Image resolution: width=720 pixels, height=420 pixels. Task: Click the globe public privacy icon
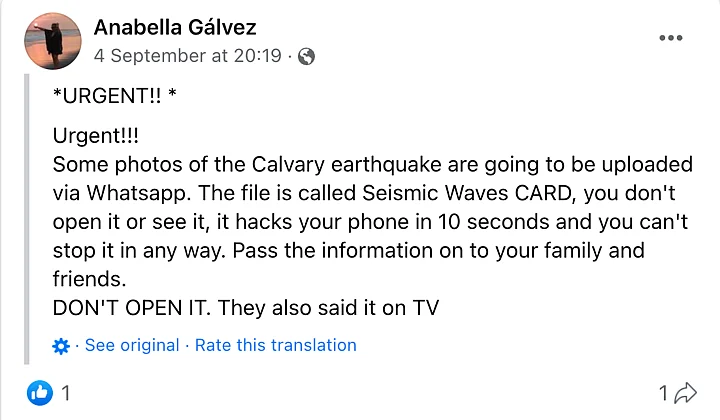point(306,57)
